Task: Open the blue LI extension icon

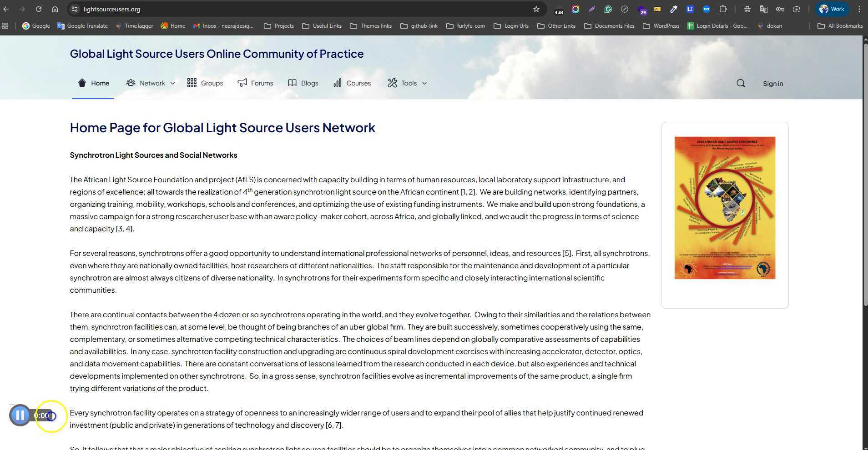Action: tap(690, 9)
